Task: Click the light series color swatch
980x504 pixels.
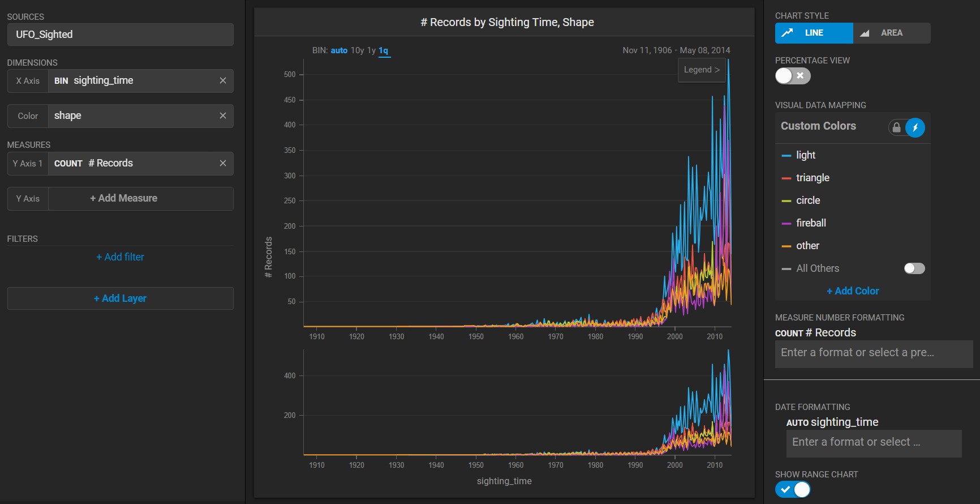Action: 786,156
